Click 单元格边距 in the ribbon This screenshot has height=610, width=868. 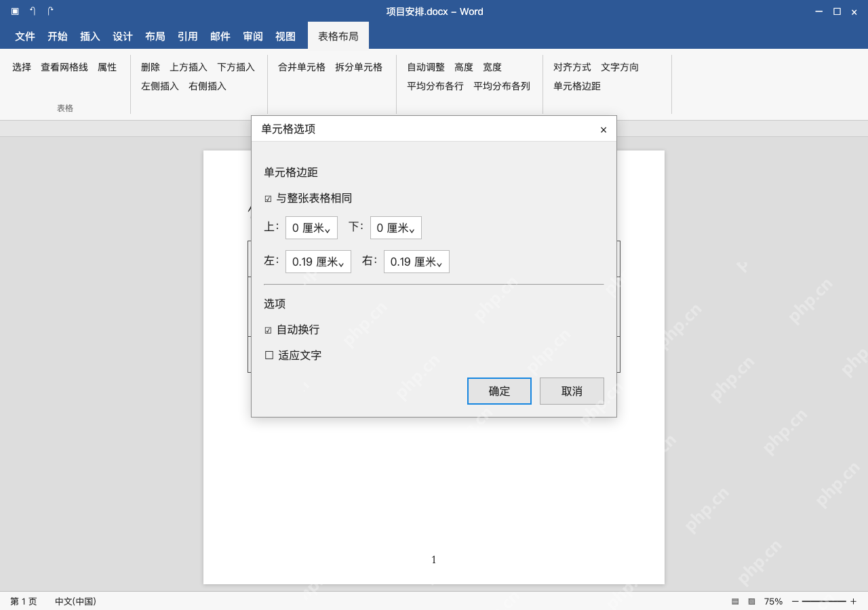click(577, 86)
